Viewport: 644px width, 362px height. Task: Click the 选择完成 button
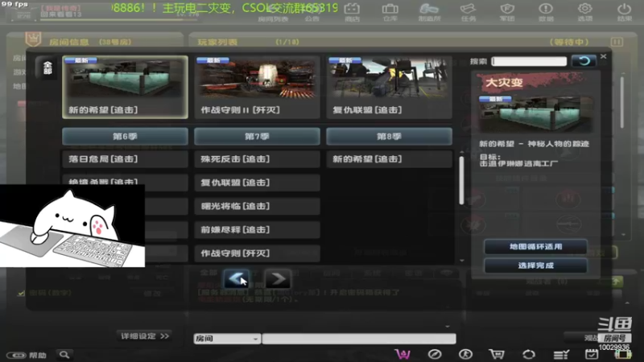coord(535,265)
